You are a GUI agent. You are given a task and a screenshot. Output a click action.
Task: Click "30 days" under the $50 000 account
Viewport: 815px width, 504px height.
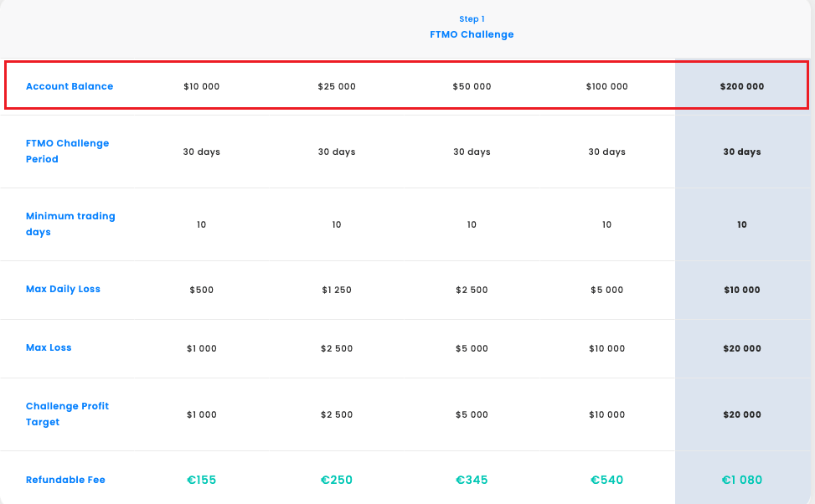472,152
